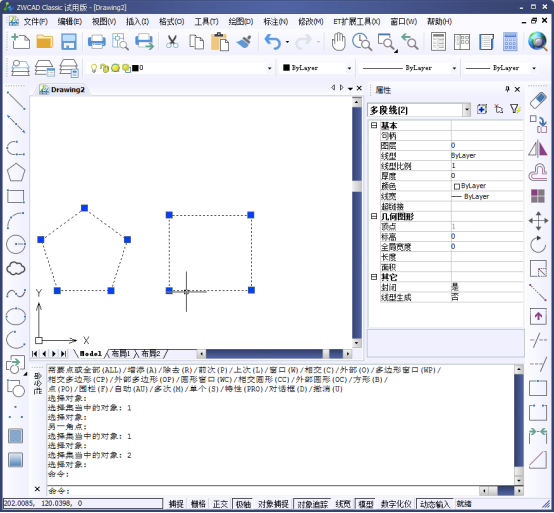Open the 绘图(D) menu
Screen dimensions: 554x513
(241, 22)
